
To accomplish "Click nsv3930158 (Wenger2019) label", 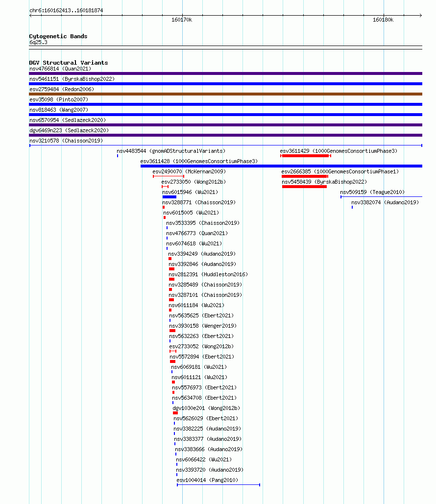I will (x=203, y=326).
